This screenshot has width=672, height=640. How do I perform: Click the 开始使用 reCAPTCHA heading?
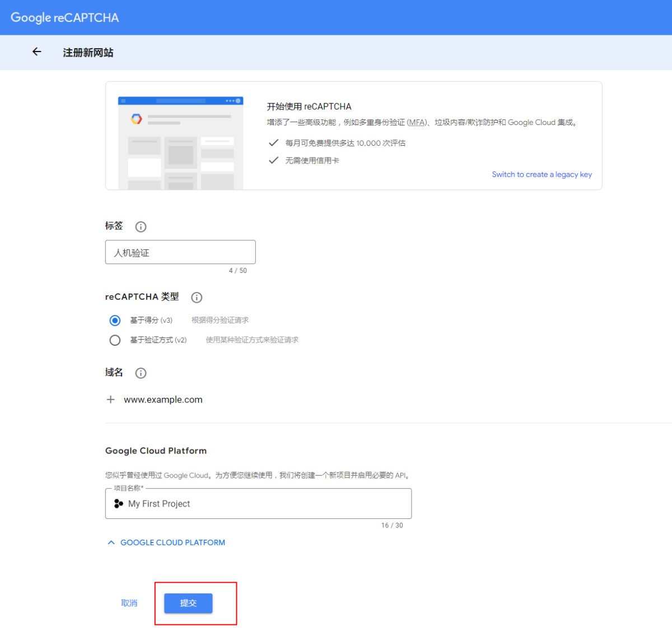[309, 106]
